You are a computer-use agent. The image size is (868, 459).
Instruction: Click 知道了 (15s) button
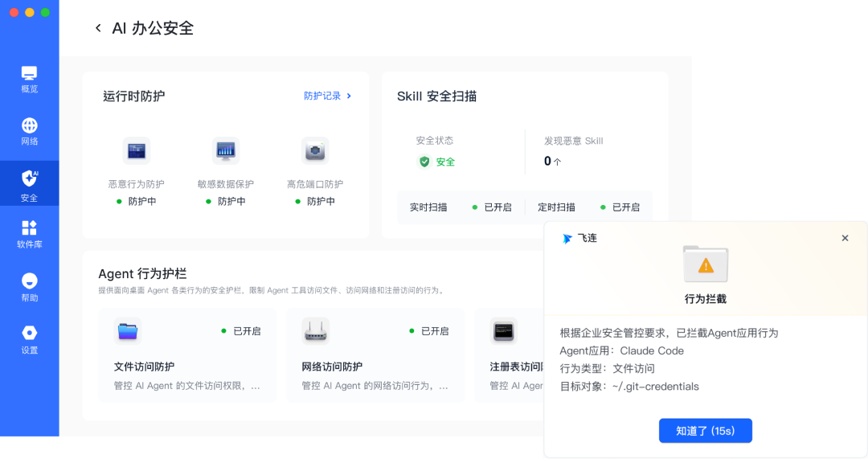coord(706,431)
